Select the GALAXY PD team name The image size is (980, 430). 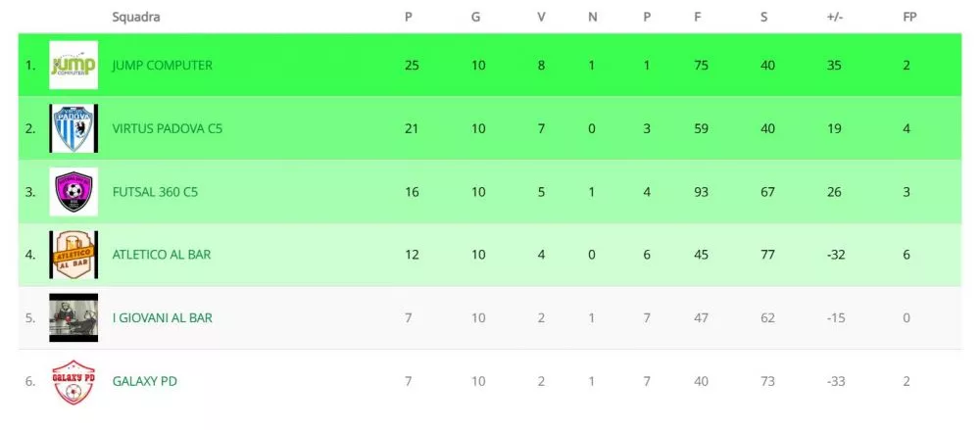[x=144, y=381]
